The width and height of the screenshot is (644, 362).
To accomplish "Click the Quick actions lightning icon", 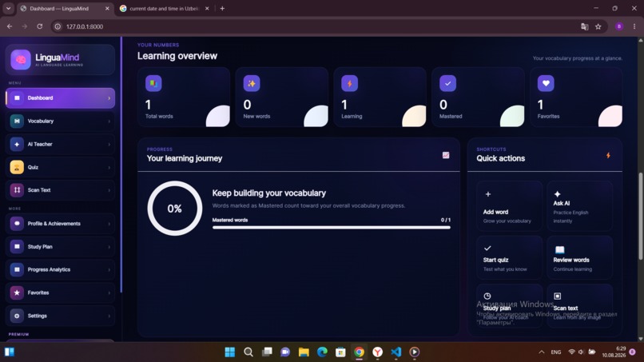I will tap(608, 155).
